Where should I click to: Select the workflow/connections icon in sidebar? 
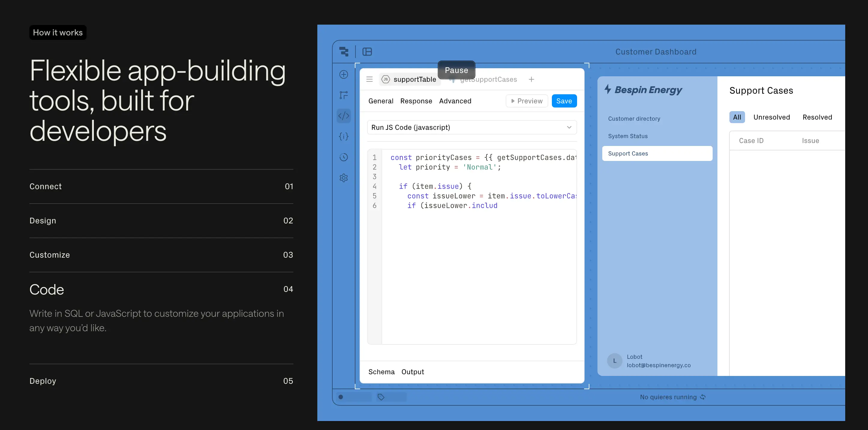click(343, 95)
